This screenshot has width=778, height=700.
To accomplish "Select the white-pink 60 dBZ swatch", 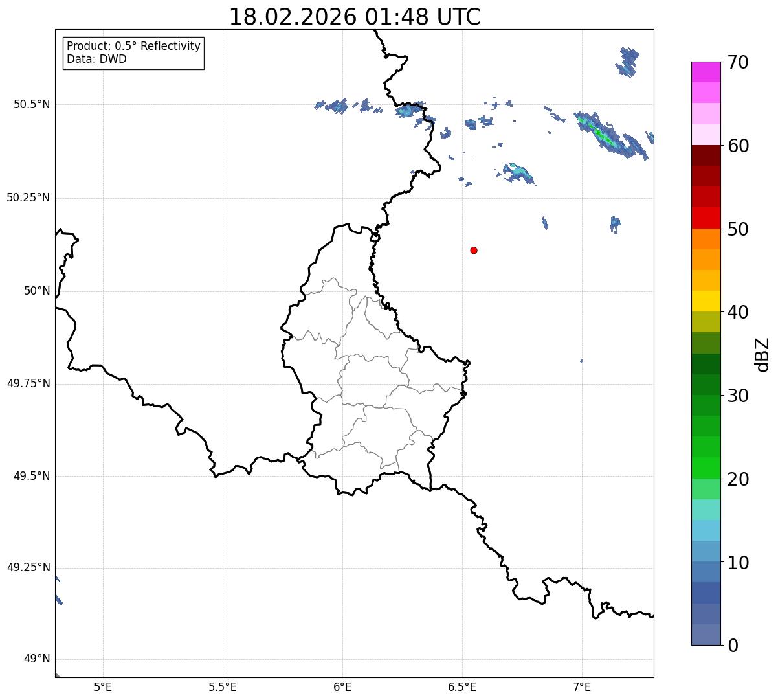I will (710, 135).
